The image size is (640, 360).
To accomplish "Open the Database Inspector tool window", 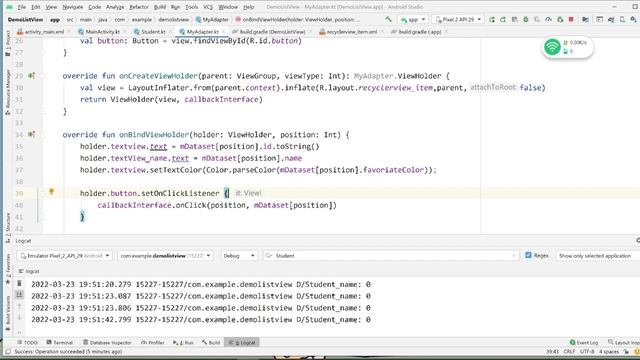I will pyautogui.click(x=107, y=342).
